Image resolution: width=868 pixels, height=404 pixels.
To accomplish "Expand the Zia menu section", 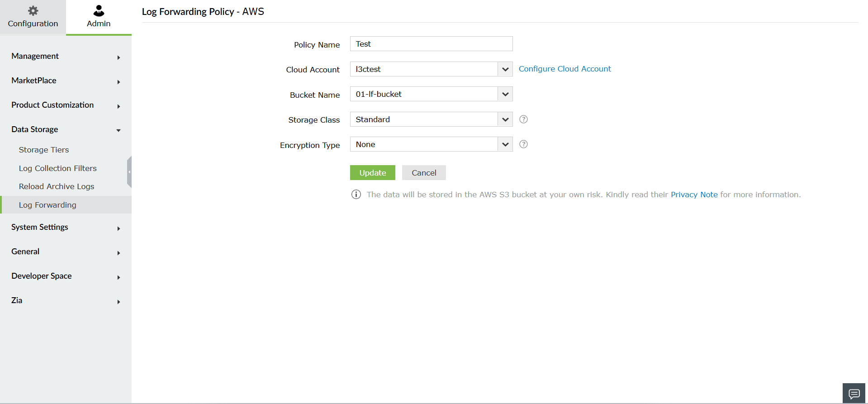I will (66, 300).
